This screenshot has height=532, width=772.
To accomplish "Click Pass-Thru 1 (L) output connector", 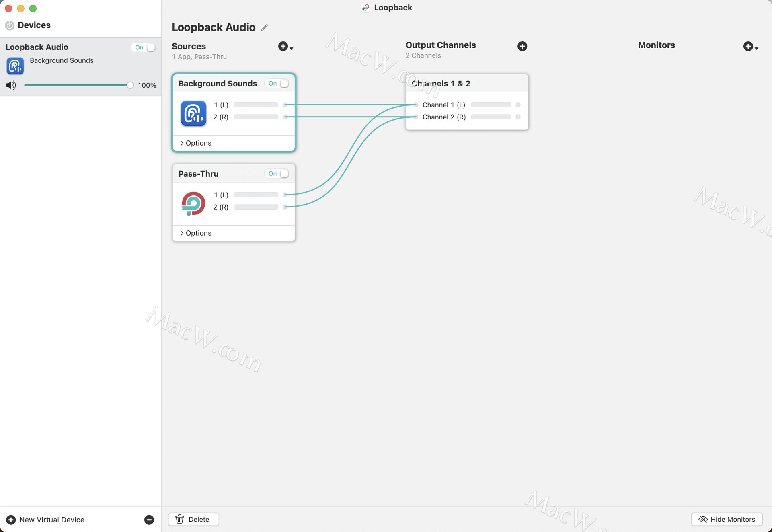I will click(285, 195).
